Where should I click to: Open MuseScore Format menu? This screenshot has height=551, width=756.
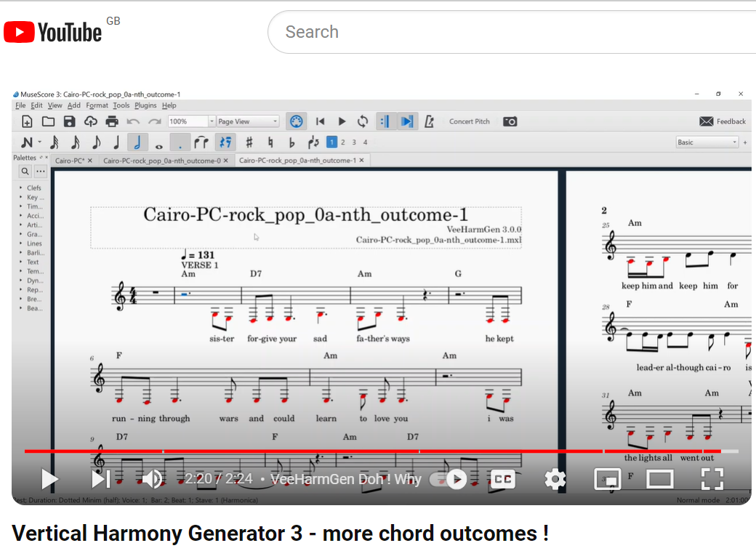tap(97, 105)
